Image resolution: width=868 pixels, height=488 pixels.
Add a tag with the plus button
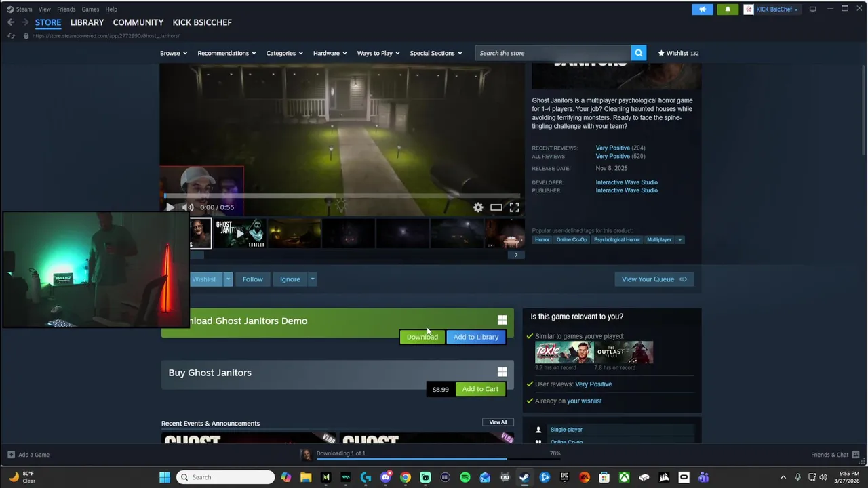[x=679, y=239]
